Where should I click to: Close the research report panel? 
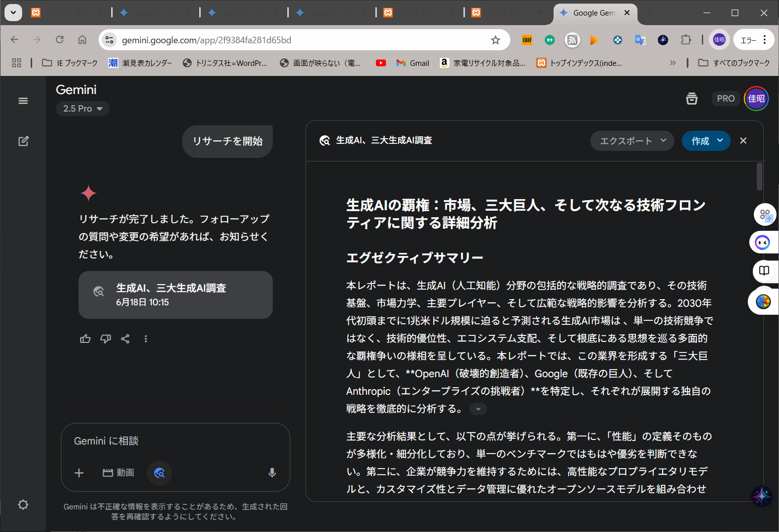(743, 141)
